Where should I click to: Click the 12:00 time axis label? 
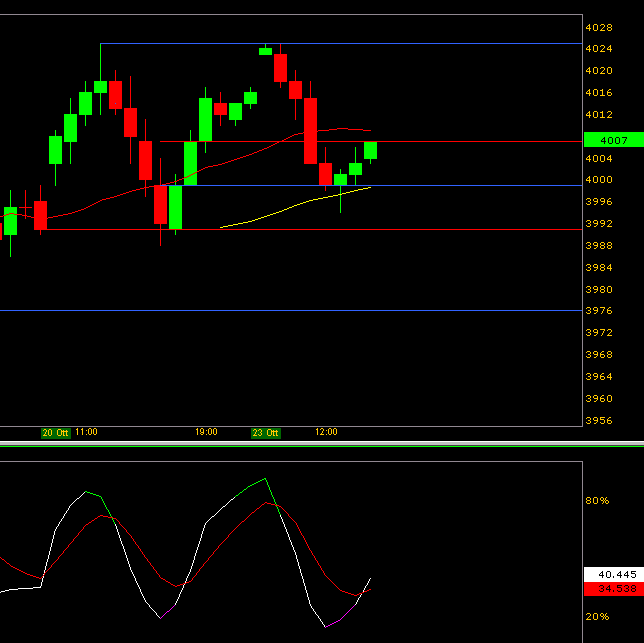pyautogui.click(x=326, y=432)
